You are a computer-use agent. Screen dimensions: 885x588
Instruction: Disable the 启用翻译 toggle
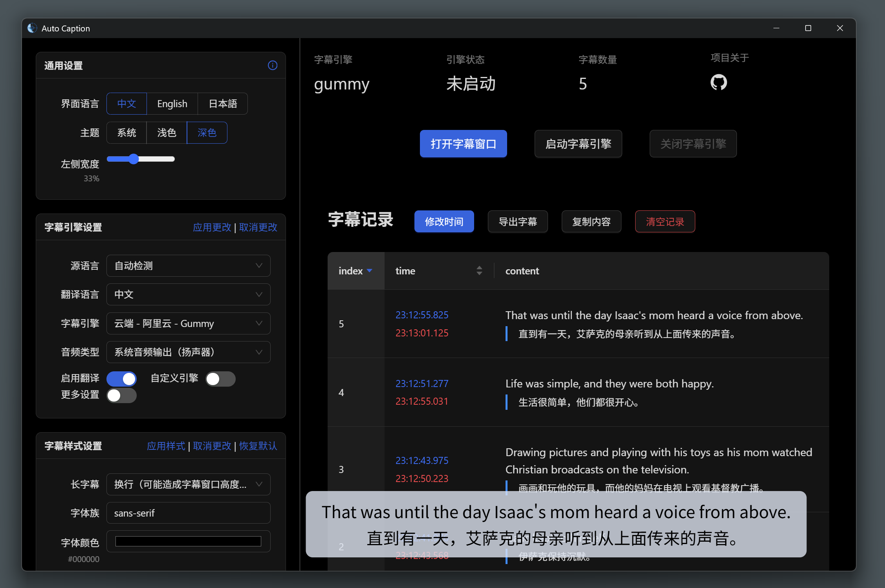click(x=122, y=379)
